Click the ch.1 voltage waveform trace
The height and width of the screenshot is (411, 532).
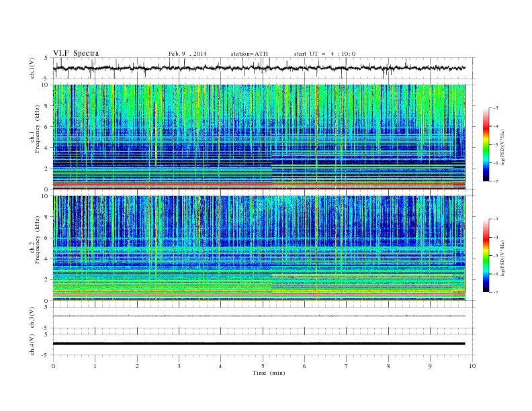point(259,68)
